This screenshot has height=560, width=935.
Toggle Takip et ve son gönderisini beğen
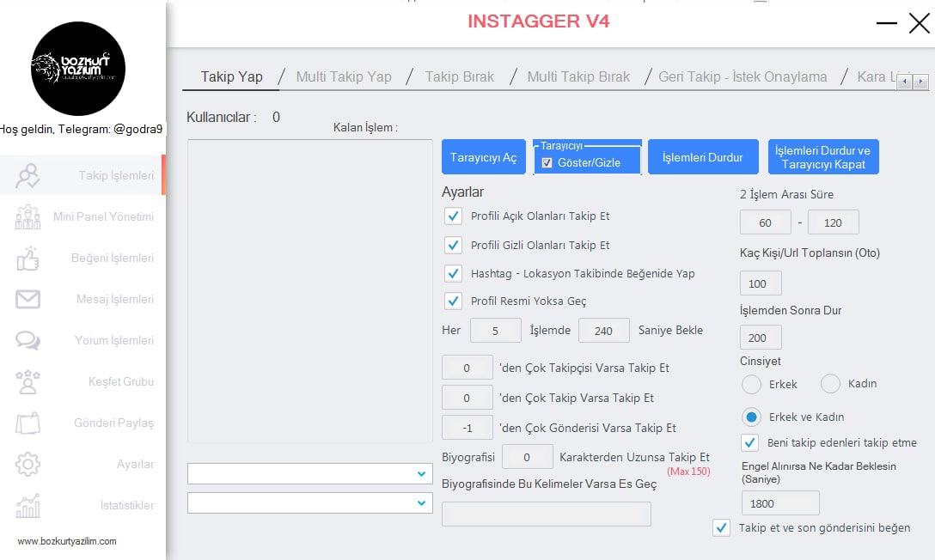[721, 528]
